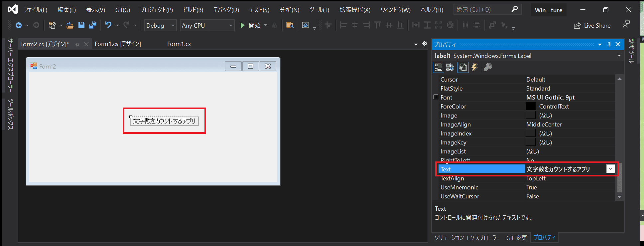
Task: Open the デバッグ menu
Action: click(x=226, y=10)
